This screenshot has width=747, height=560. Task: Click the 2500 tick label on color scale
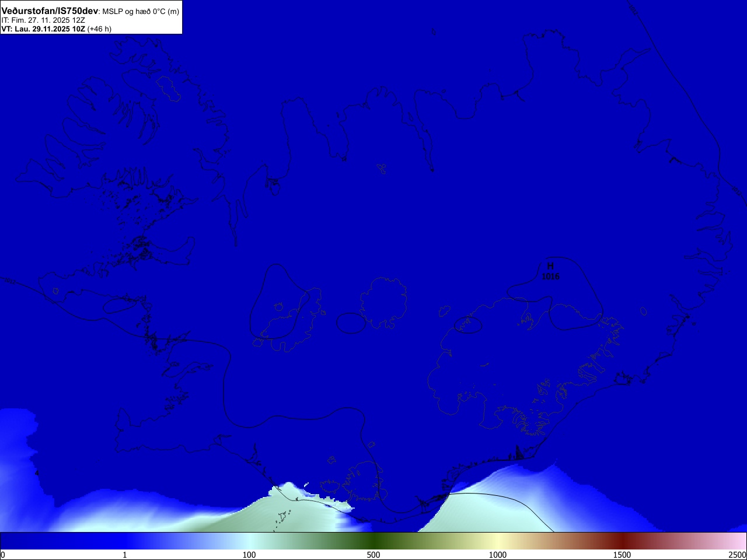[737, 555]
